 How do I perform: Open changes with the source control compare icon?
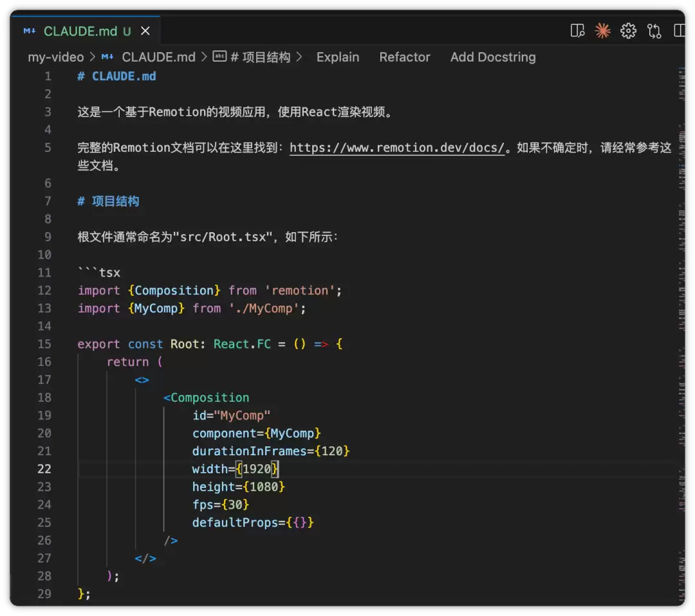[654, 31]
